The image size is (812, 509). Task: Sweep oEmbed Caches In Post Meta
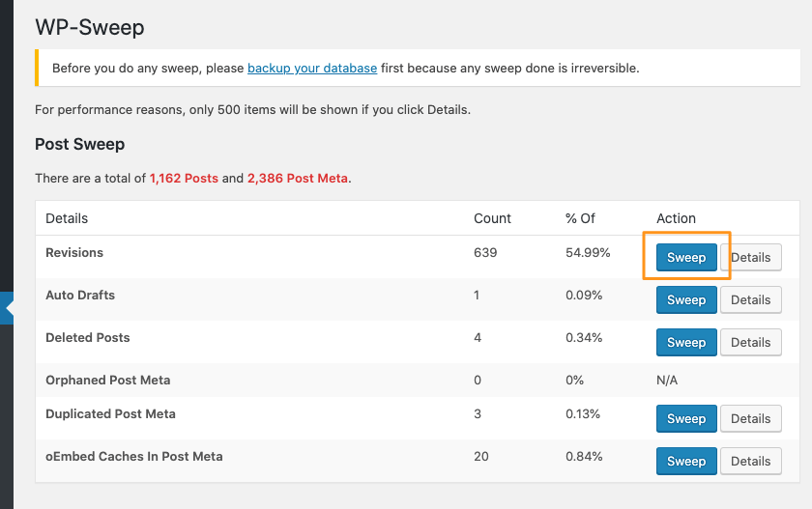686,462
